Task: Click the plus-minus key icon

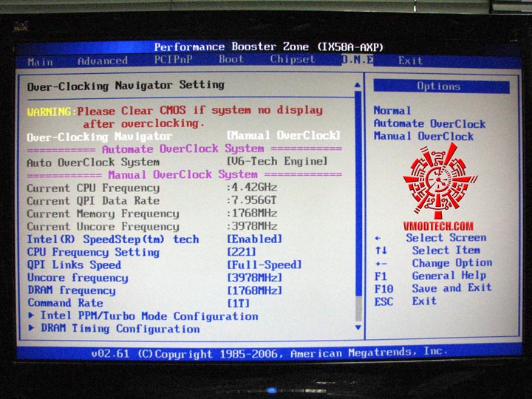Action: coord(381,264)
